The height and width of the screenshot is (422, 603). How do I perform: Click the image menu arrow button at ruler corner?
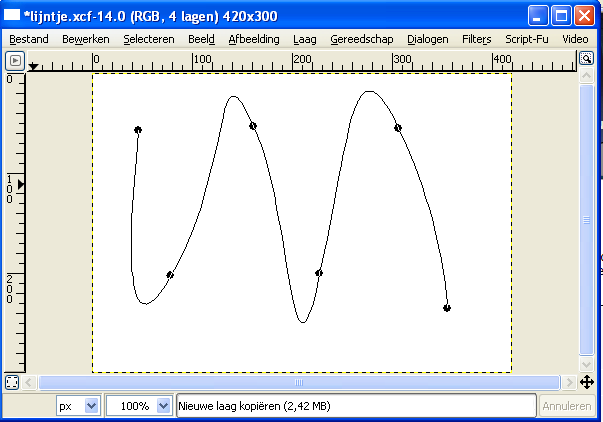[x=15, y=61]
